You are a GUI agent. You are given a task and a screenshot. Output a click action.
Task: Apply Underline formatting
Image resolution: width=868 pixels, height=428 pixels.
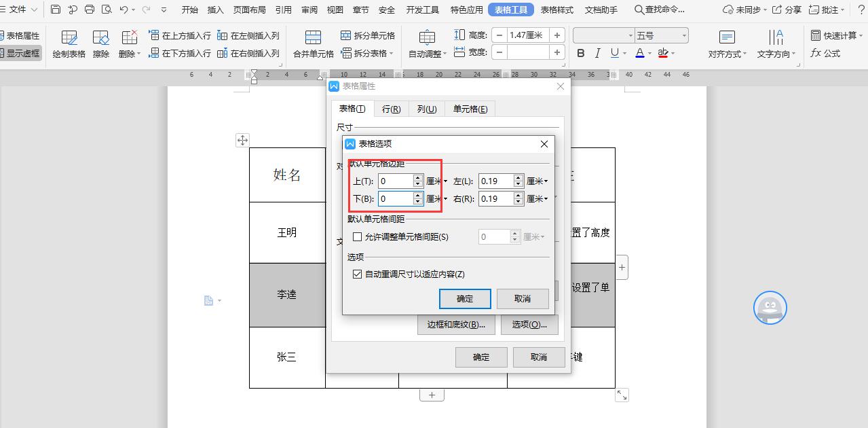click(614, 53)
